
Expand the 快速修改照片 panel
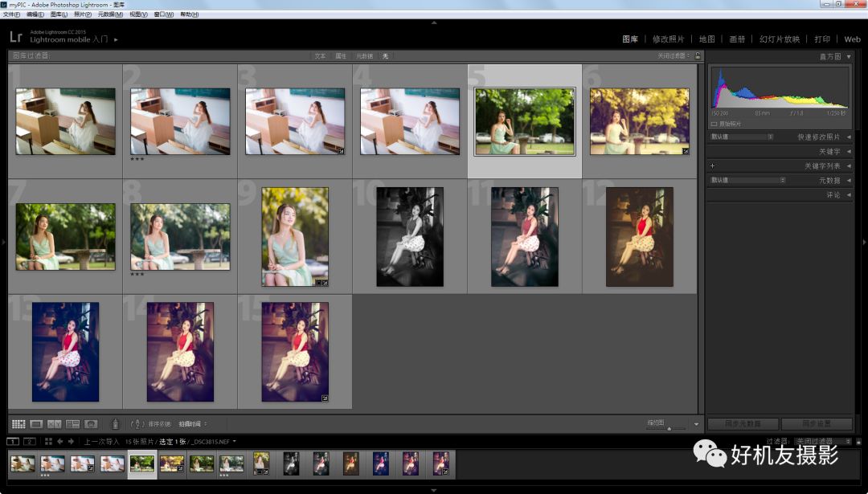pyautogui.click(x=849, y=137)
